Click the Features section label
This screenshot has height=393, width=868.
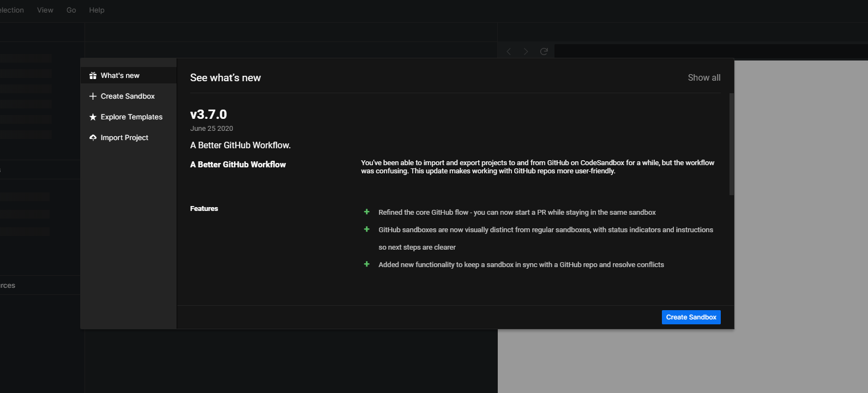click(204, 209)
